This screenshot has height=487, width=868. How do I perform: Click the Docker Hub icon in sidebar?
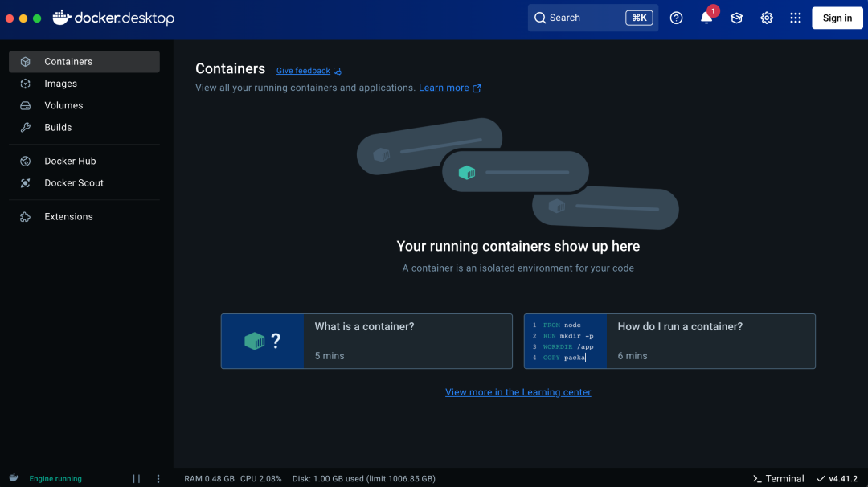click(x=26, y=161)
